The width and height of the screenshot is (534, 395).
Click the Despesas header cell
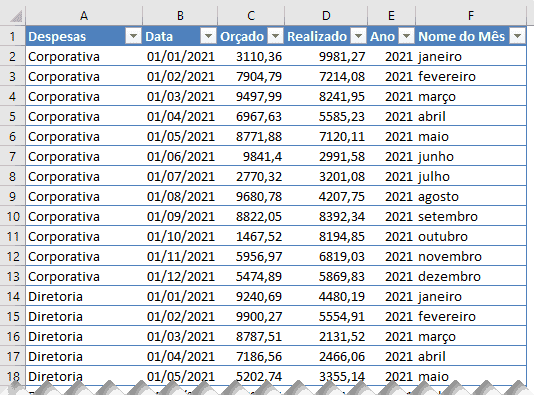pos(84,36)
